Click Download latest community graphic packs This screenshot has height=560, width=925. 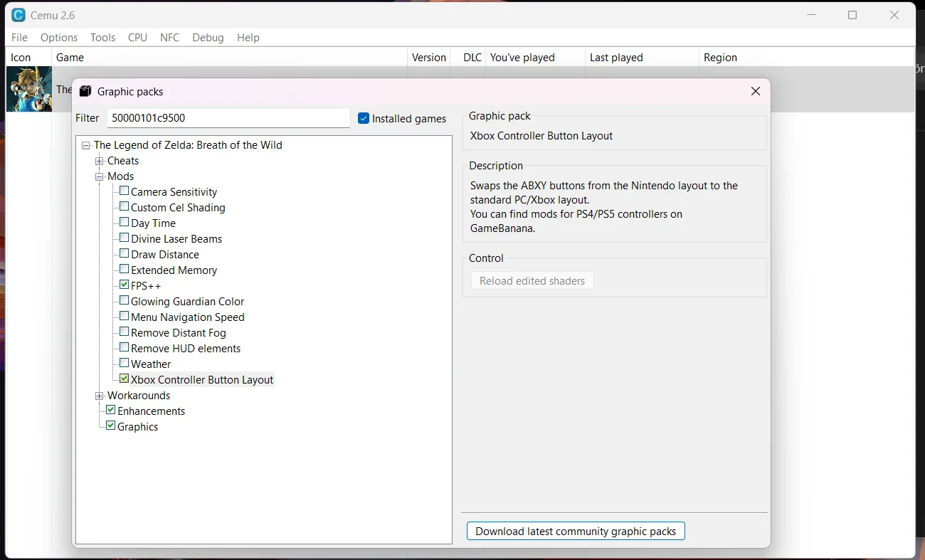coord(576,532)
